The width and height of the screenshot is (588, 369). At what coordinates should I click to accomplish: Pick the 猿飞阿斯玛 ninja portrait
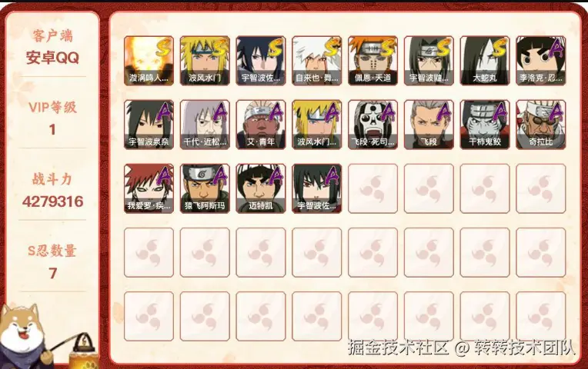[205, 188]
